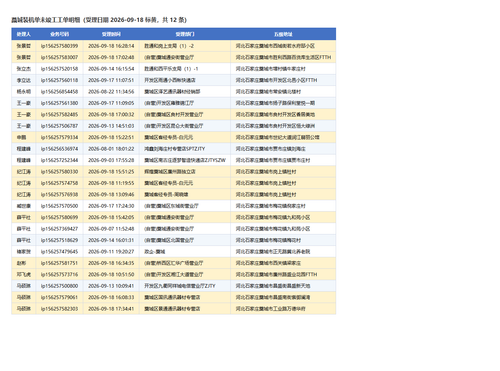
Task: Click business number ip156257579061
Action: point(59,297)
